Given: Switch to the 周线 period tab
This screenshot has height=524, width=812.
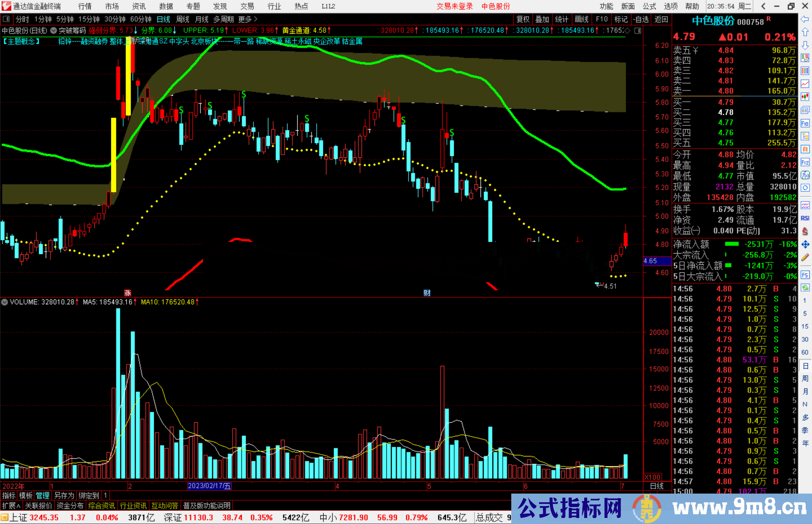Looking at the screenshot, I should [183, 19].
